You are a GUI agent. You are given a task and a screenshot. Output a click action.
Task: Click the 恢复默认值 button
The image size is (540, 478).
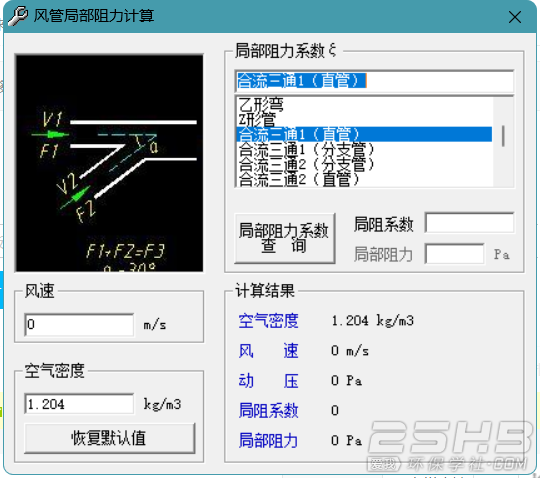coord(110,438)
